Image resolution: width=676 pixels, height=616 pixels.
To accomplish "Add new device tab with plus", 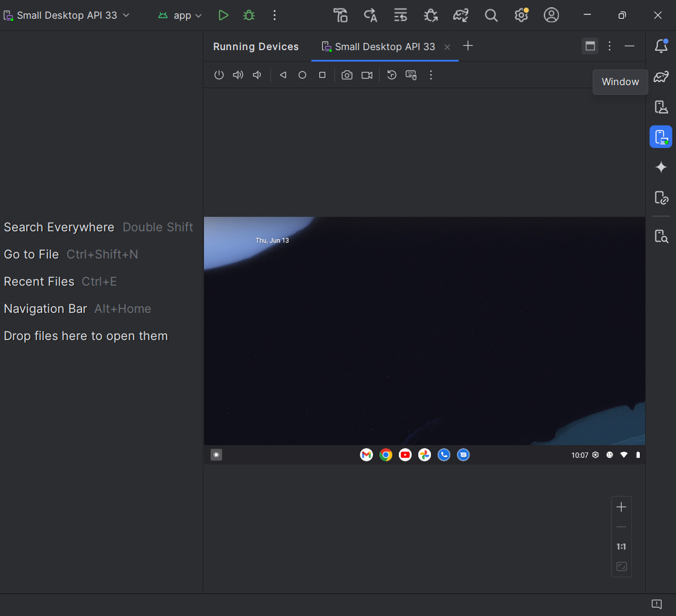I will 468,46.
